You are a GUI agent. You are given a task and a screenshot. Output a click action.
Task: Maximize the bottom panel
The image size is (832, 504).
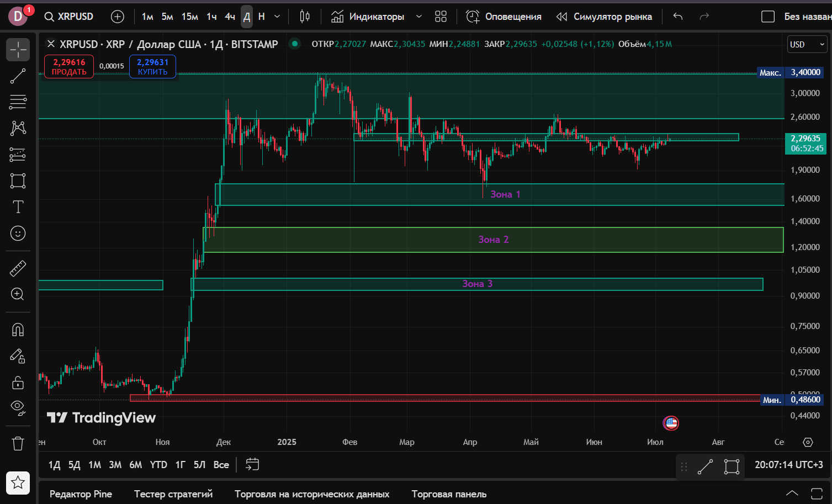pos(817,494)
